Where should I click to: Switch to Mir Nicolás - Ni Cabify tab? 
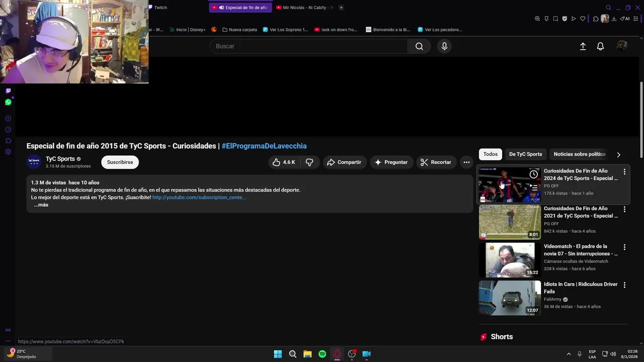[304, 8]
